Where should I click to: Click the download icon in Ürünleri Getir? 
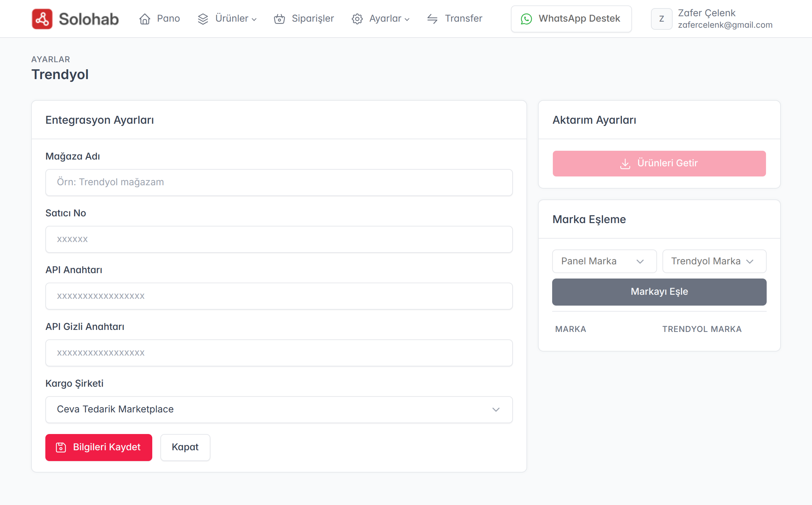pos(625,164)
